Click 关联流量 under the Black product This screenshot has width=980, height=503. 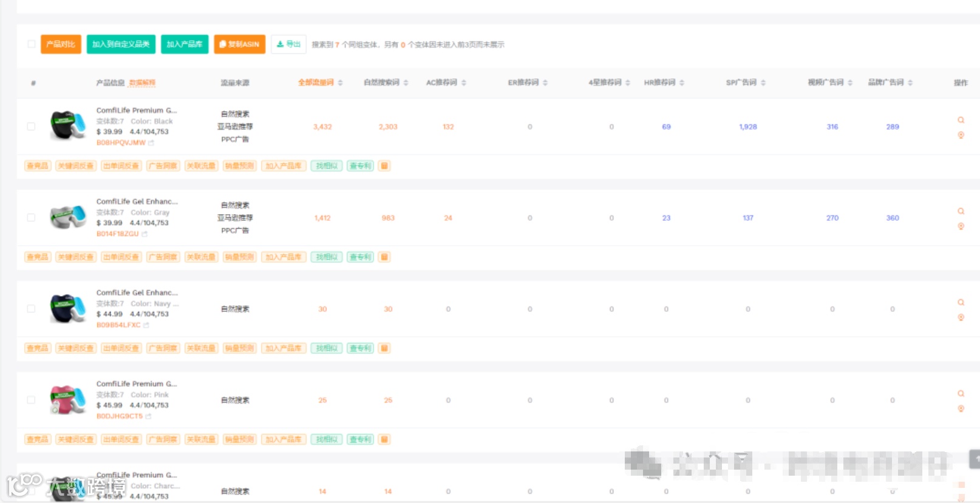[201, 166]
